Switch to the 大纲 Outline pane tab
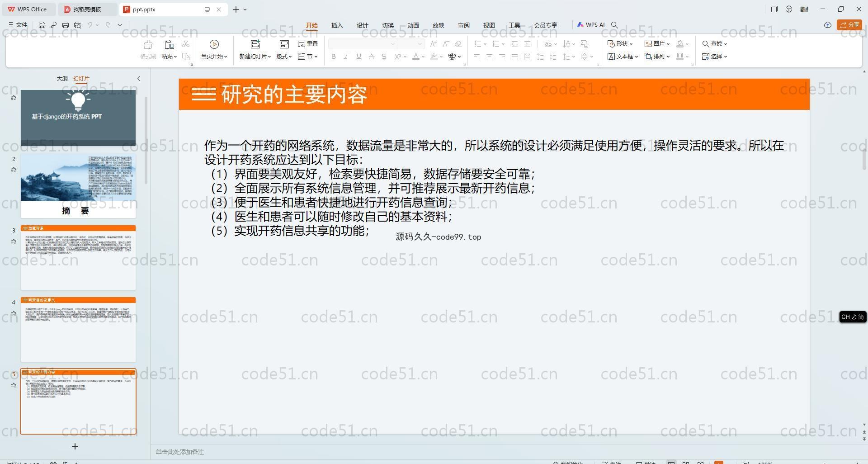Viewport: 868px width, 464px height. coord(62,78)
